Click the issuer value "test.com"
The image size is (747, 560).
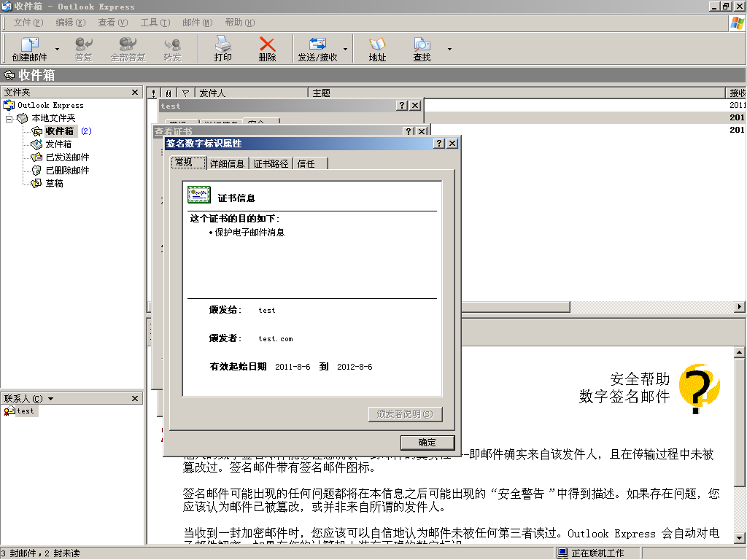coord(276,339)
